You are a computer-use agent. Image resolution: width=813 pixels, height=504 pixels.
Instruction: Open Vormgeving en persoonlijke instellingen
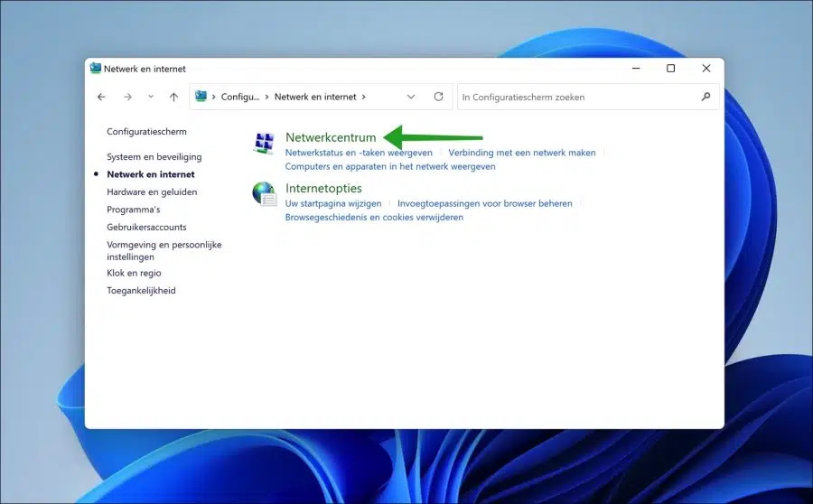click(164, 250)
